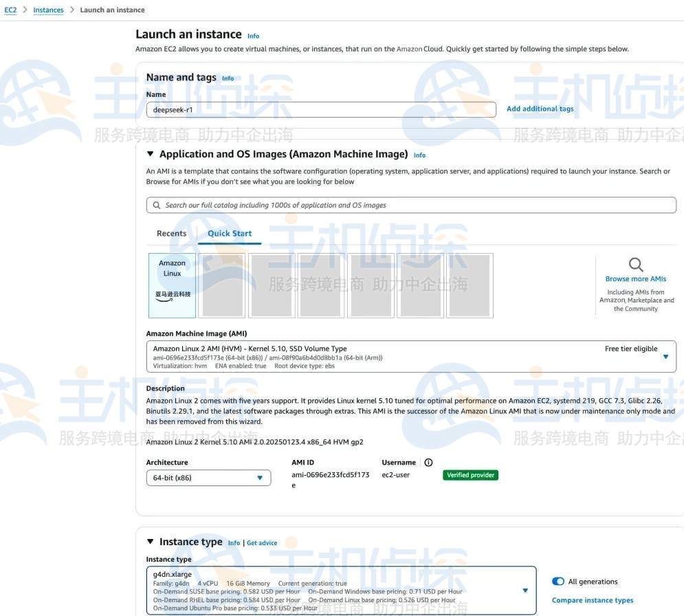Open Compare instance types
The image size is (684, 616).
[x=593, y=599]
